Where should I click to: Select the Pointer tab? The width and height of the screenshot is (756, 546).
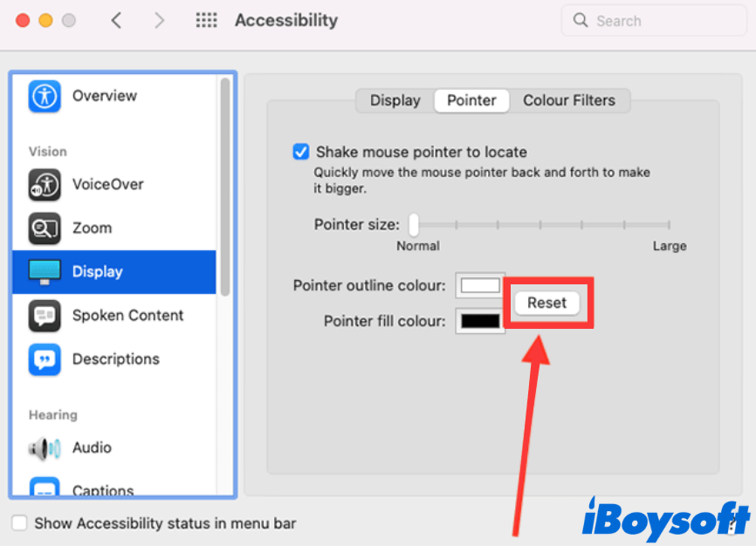click(471, 100)
